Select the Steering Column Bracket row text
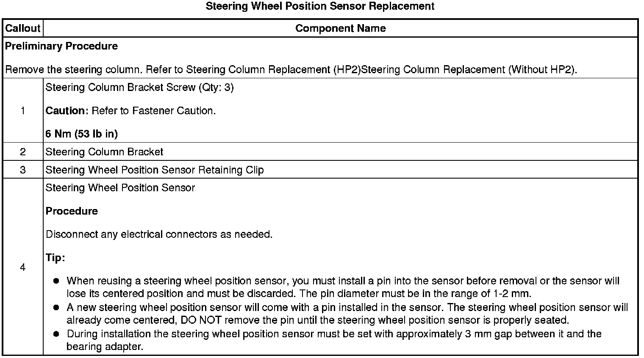This screenshot has width=644, height=358. tap(104, 152)
